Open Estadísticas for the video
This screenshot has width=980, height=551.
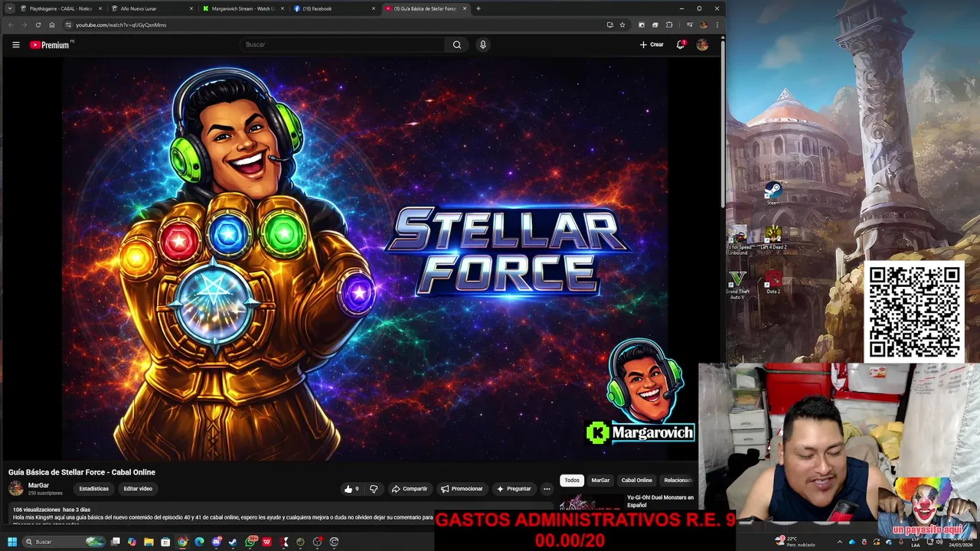94,488
